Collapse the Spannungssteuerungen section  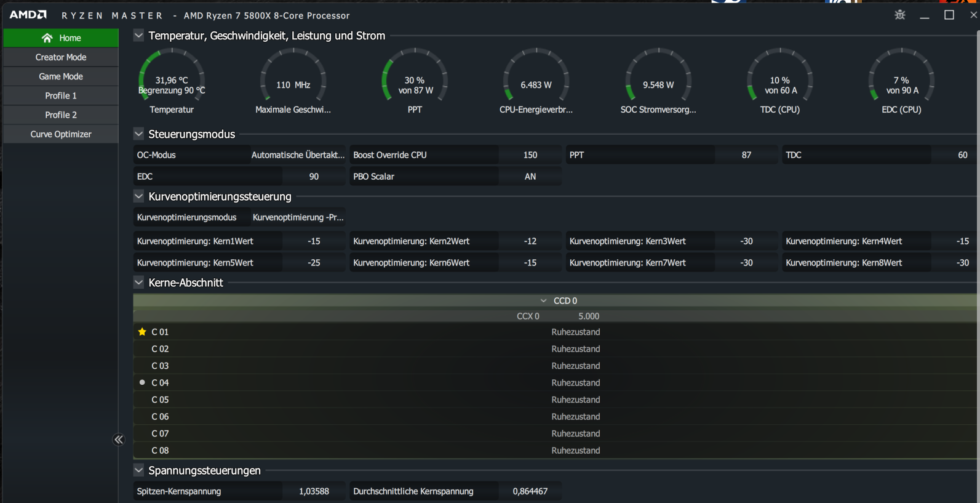pos(139,470)
